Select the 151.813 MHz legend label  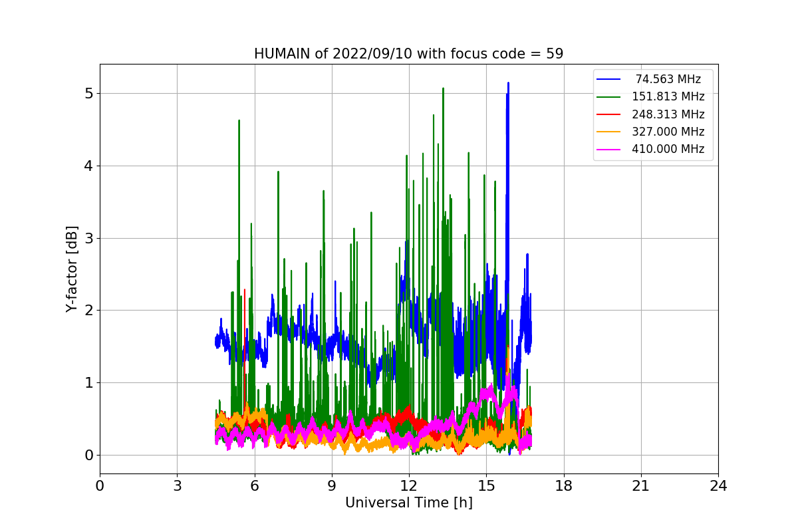[x=668, y=96]
